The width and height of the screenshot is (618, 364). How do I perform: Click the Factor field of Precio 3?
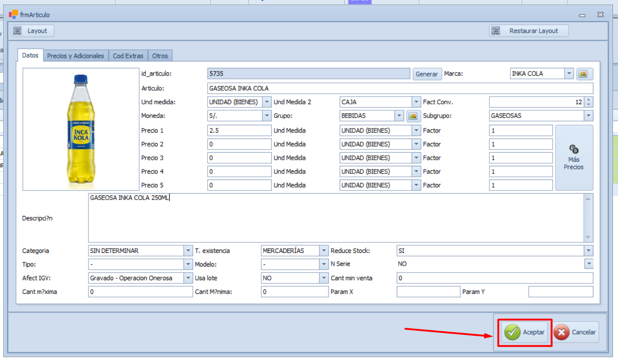[x=521, y=158]
